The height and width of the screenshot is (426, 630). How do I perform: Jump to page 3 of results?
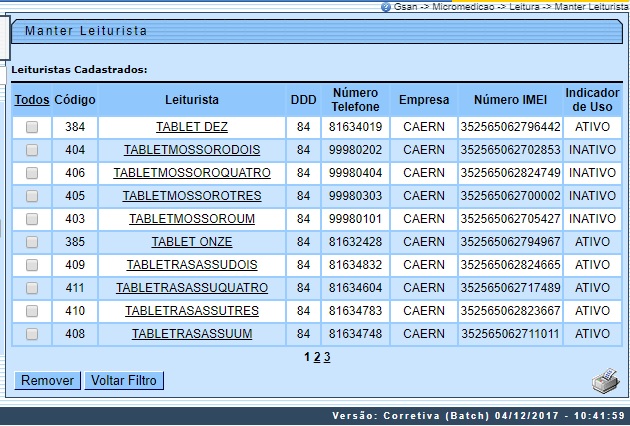[x=327, y=357]
